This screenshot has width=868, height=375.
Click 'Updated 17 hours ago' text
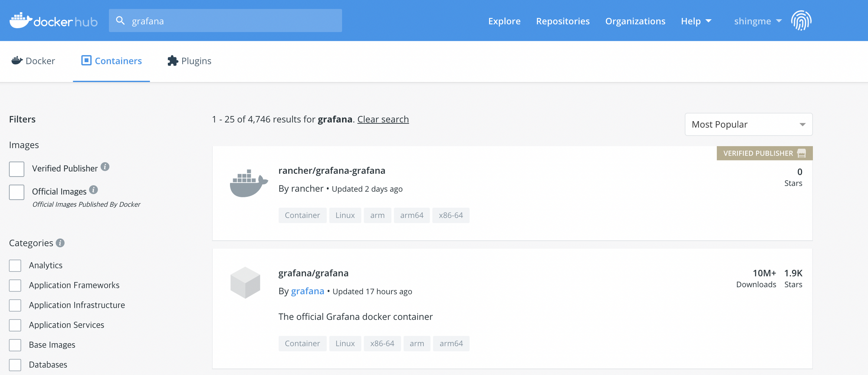pos(372,292)
